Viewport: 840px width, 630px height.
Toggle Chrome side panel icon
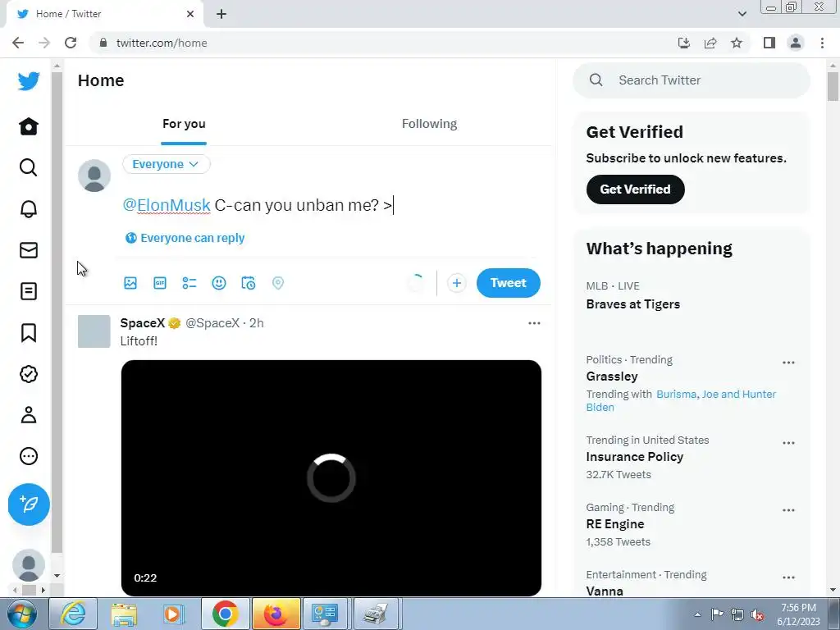pos(769,43)
